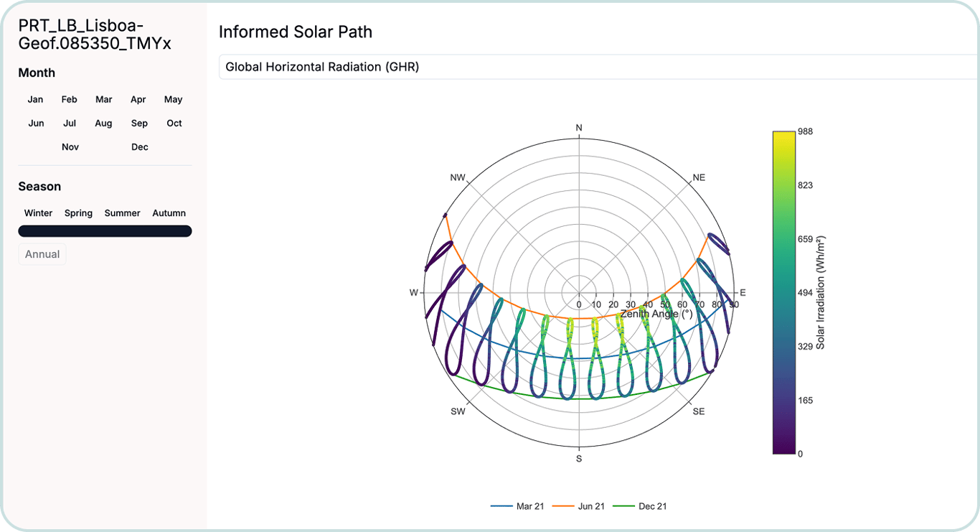Image resolution: width=980 pixels, height=532 pixels.
Task: Select the Feb month filter
Action: click(x=69, y=99)
